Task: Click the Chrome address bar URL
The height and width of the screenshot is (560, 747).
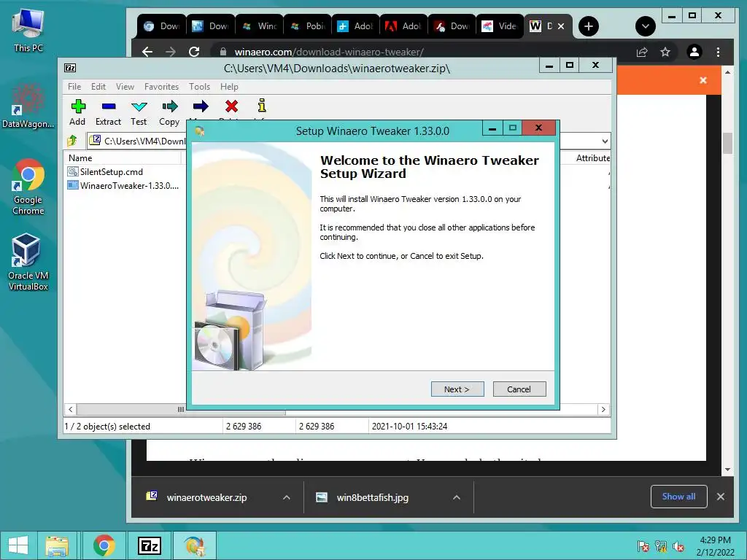Action: (329, 52)
